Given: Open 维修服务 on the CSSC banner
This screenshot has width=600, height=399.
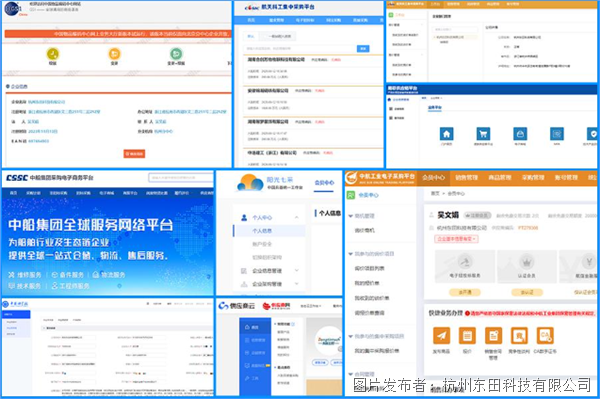Looking at the screenshot, I should pyautogui.click(x=25, y=275).
